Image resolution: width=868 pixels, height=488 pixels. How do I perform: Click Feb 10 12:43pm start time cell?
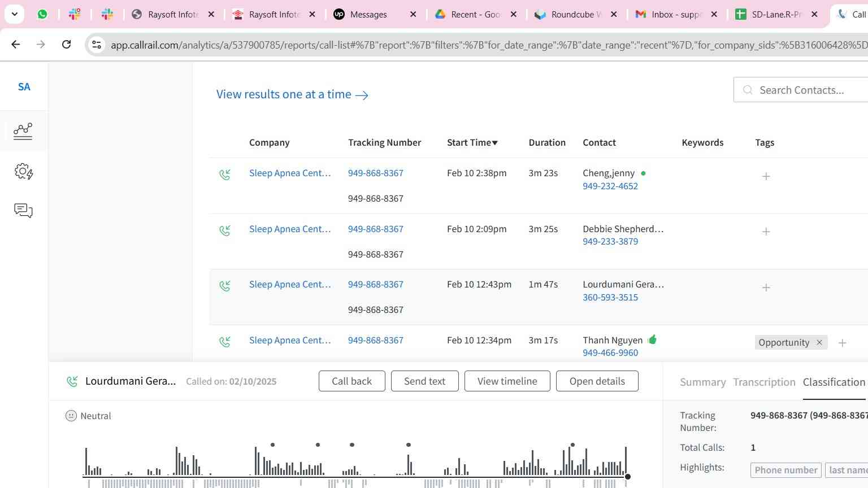479,284
